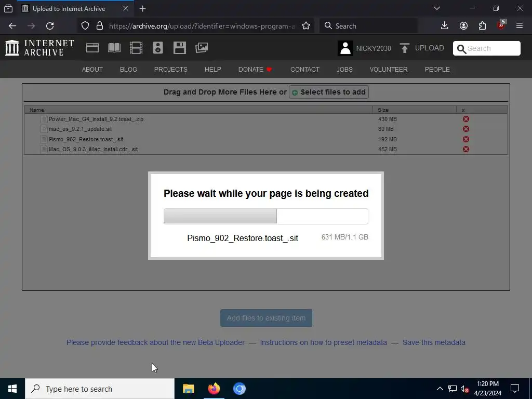Open the Internet Archive home logo
This screenshot has width=532, height=399.
[39, 48]
